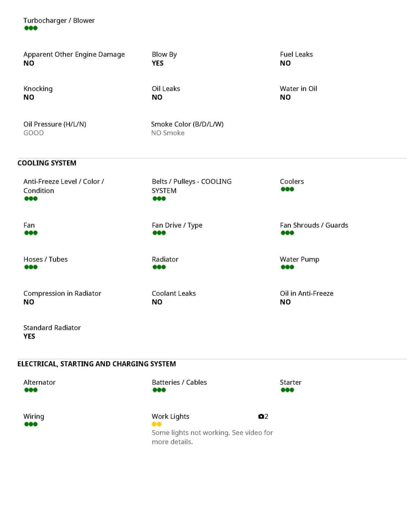Click the green rating dots under Alternator

point(31,390)
